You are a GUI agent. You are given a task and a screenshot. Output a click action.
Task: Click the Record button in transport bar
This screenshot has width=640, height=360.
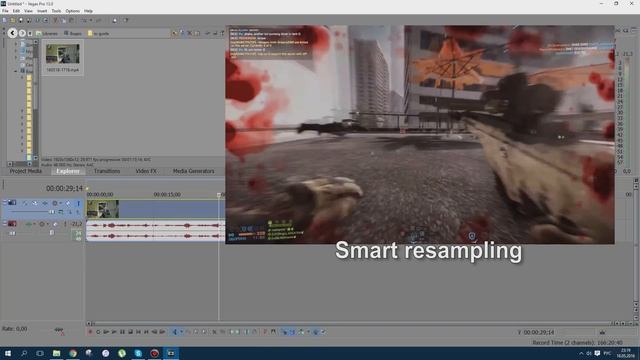(x=90, y=332)
